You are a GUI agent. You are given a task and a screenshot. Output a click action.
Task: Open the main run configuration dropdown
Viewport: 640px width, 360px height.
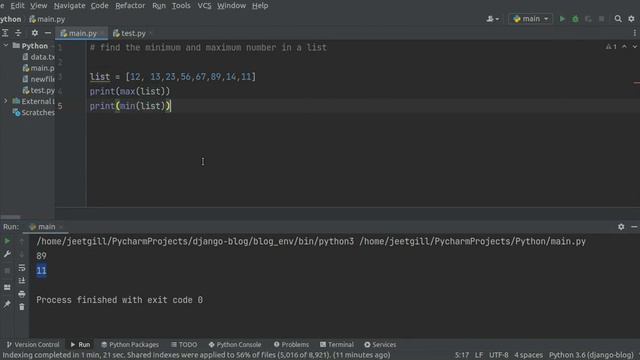[531, 19]
